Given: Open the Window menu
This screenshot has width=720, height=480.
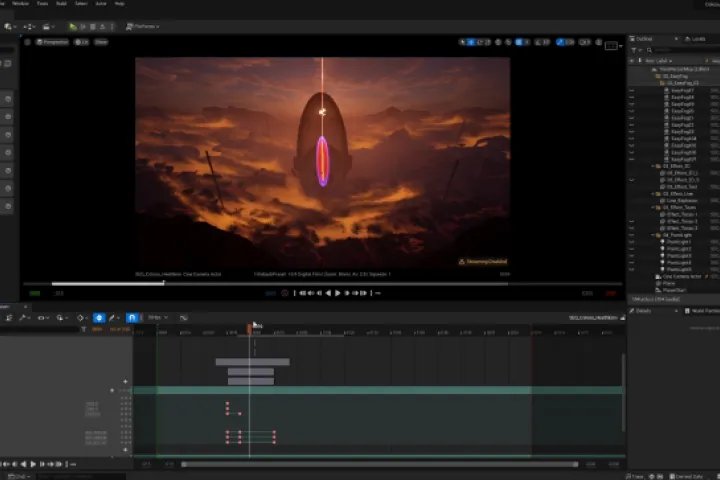Looking at the screenshot, I should coord(20,3).
